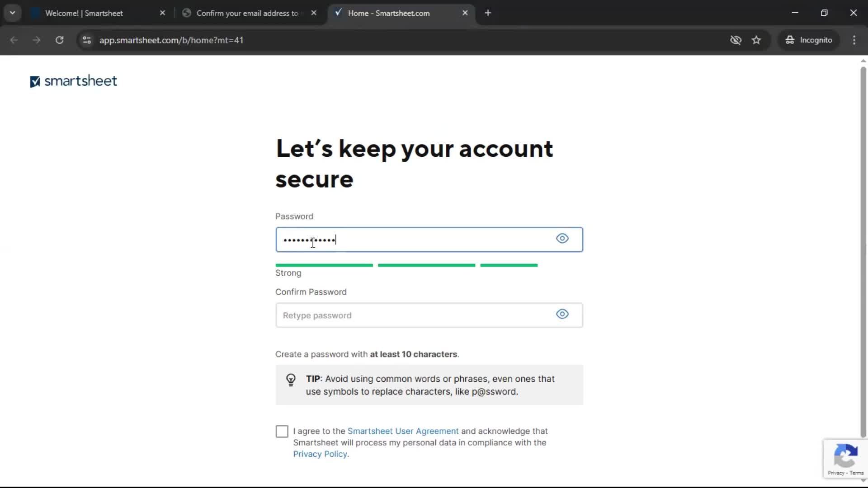Open the Incognito profile indicator
868x488 pixels.
pyautogui.click(x=809, y=40)
